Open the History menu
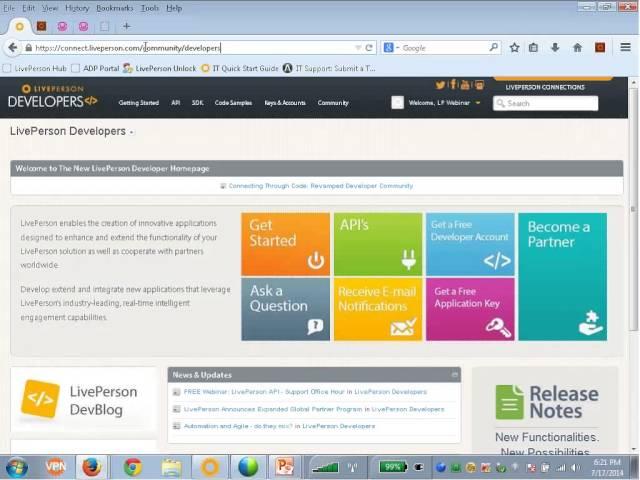 pyautogui.click(x=77, y=8)
